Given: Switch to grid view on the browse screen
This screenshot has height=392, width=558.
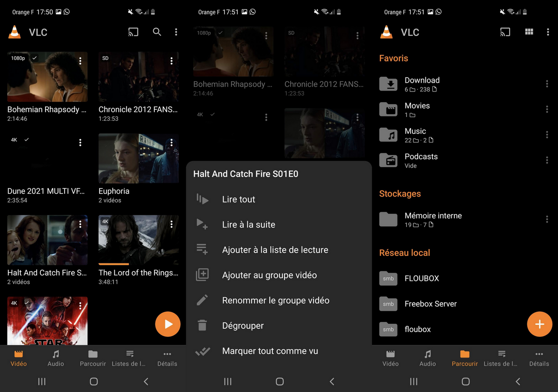Looking at the screenshot, I should coord(529,32).
